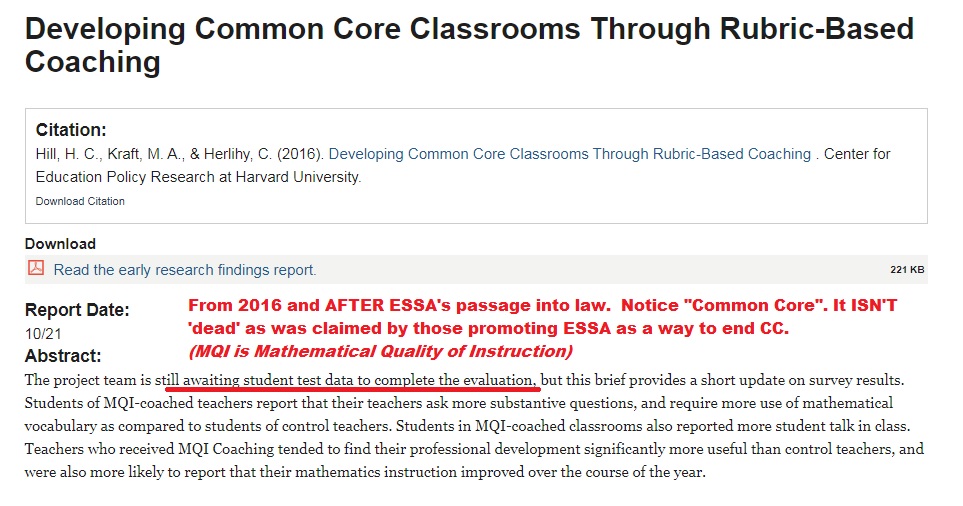Click the '221 KB' file size label
Viewport: 963px width, 506px height.
(x=907, y=270)
